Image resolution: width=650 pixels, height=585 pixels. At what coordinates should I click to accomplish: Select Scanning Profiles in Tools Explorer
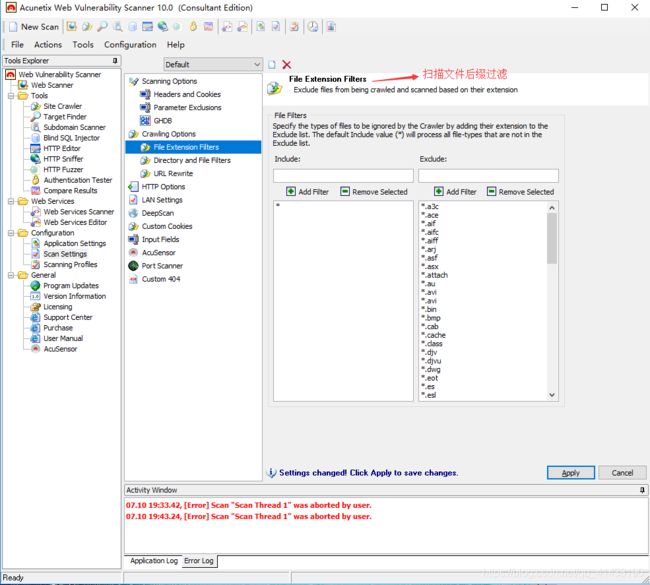pos(70,265)
